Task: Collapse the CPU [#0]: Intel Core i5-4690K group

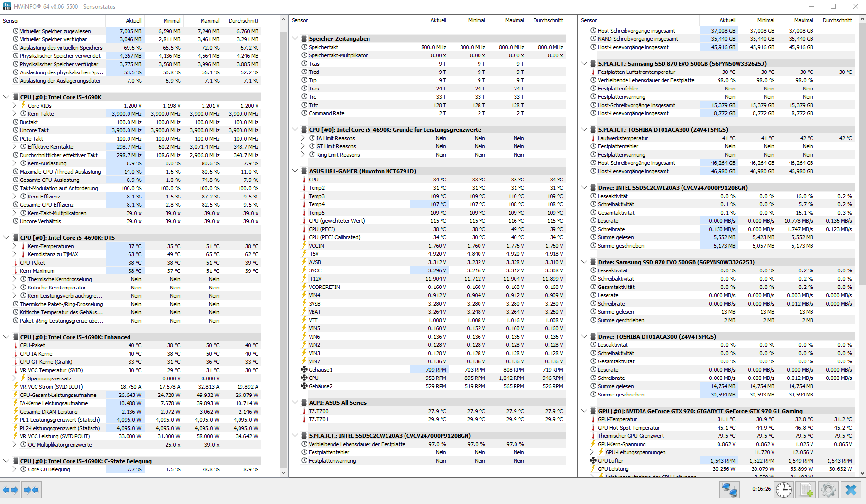Action: point(6,97)
